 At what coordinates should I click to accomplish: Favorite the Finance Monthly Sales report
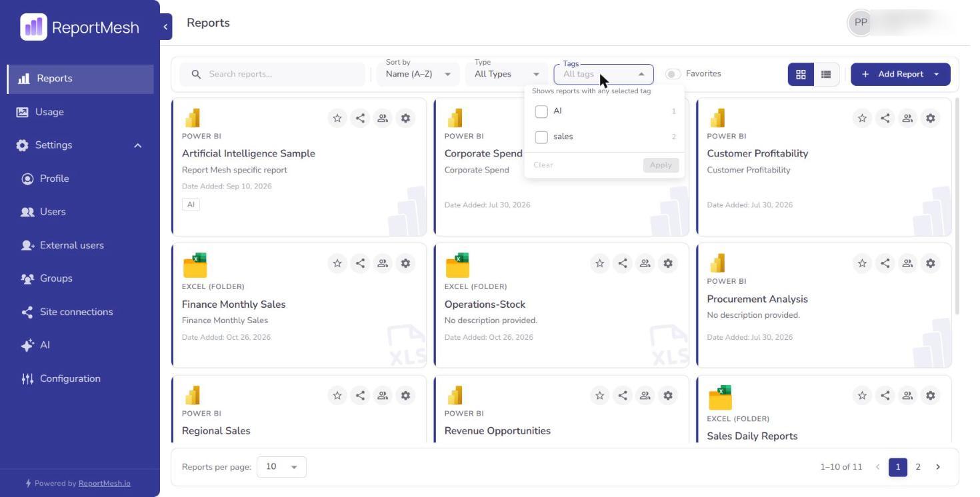pyautogui.click(x=337, y=264)
